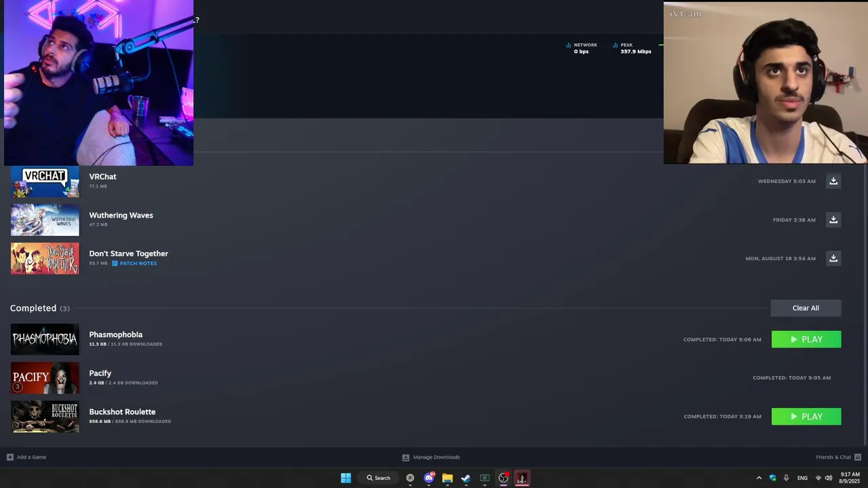Image resolution: width=868 pixels, height=488 pixels.
Task: Open Excel from the taskbar
Action: pyautogui.click(x=484, y=478)
